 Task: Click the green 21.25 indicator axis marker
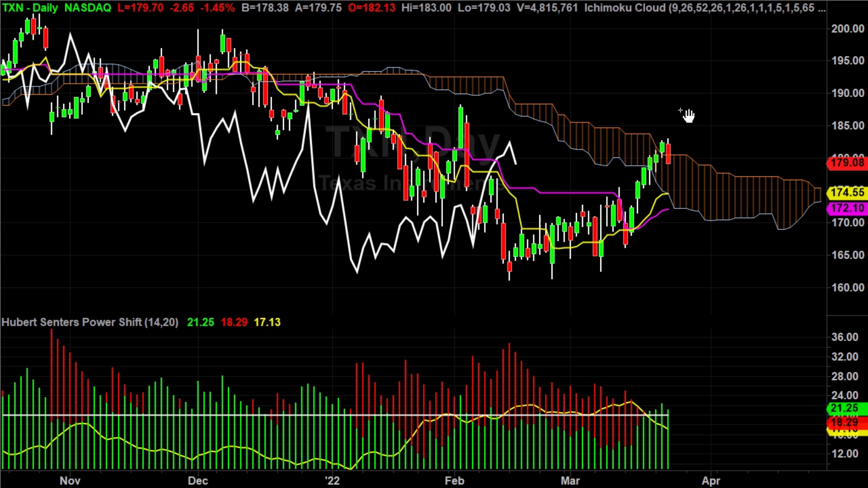click(847, 408)
